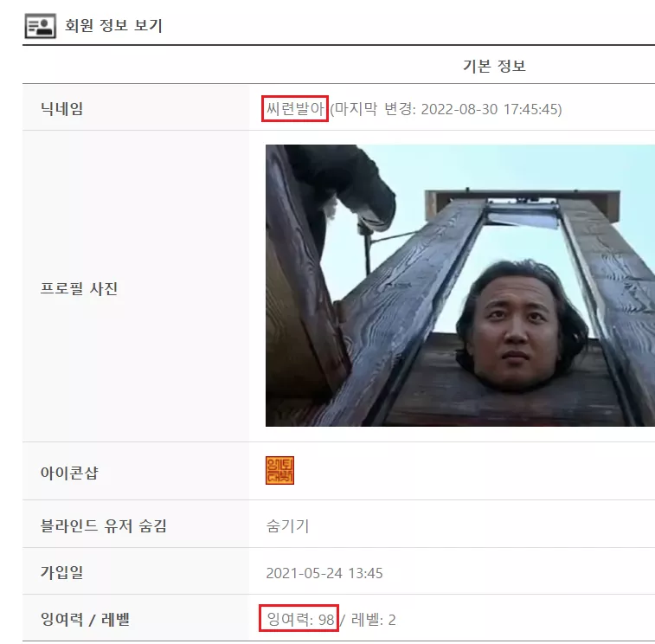Click the last nickname change timestamp text
The height and width of the screenshot is (644, 655).
pyautogui.click(x=446, y=109)
